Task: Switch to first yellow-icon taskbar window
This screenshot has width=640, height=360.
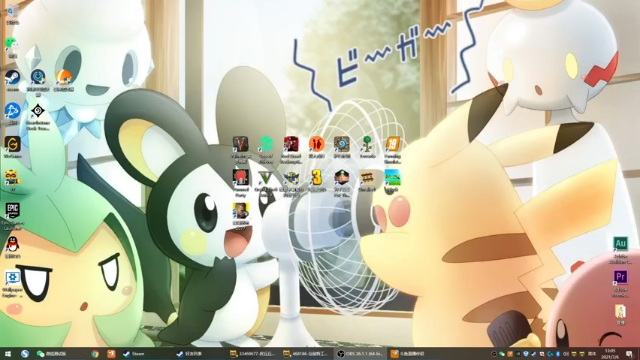Action: coord(253,354)
